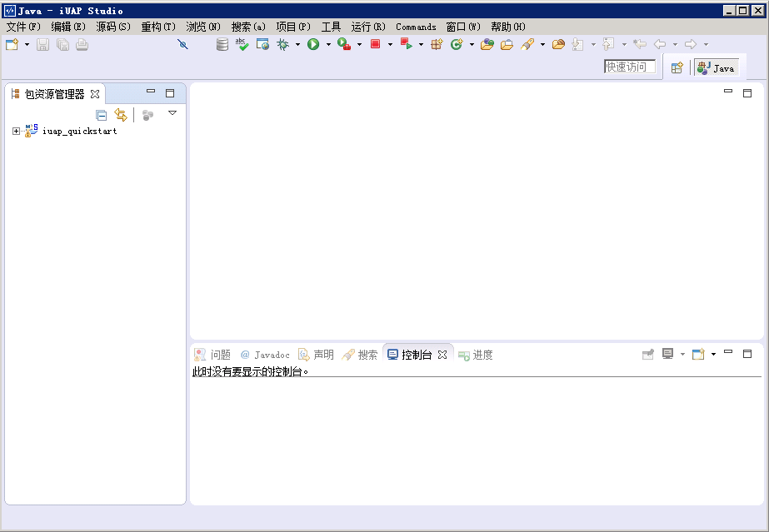
Task: Click Collapse All in package explorer
Action: (101, 115)
